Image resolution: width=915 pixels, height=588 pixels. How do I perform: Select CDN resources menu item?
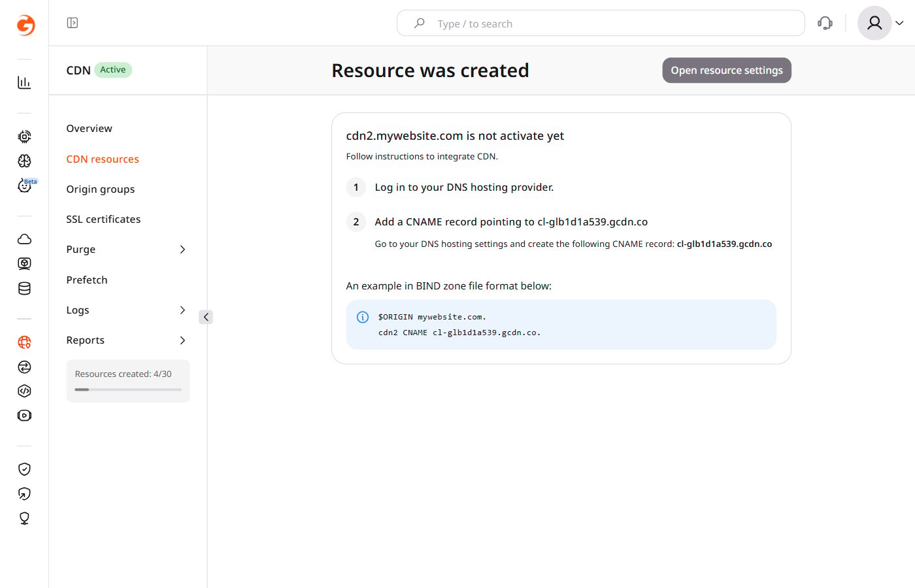click(x=103, y=159)
